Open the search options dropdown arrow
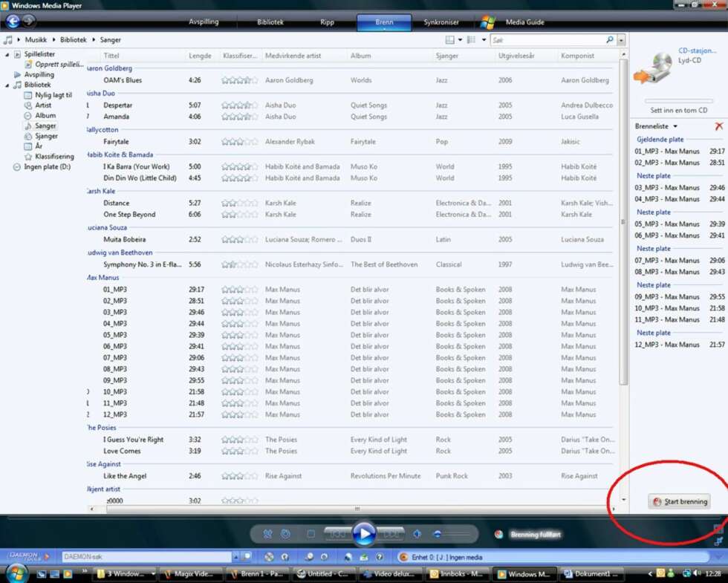 click(621, 40)
